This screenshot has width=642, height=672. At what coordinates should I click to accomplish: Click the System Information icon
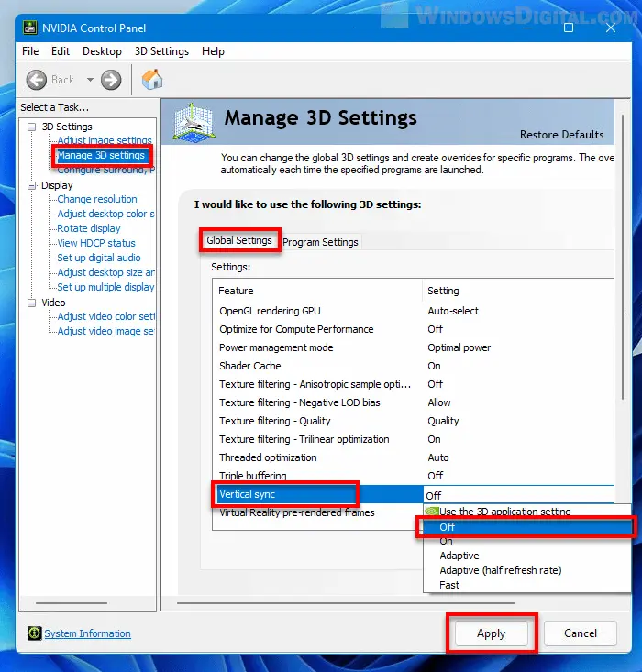tap(35, 633)
